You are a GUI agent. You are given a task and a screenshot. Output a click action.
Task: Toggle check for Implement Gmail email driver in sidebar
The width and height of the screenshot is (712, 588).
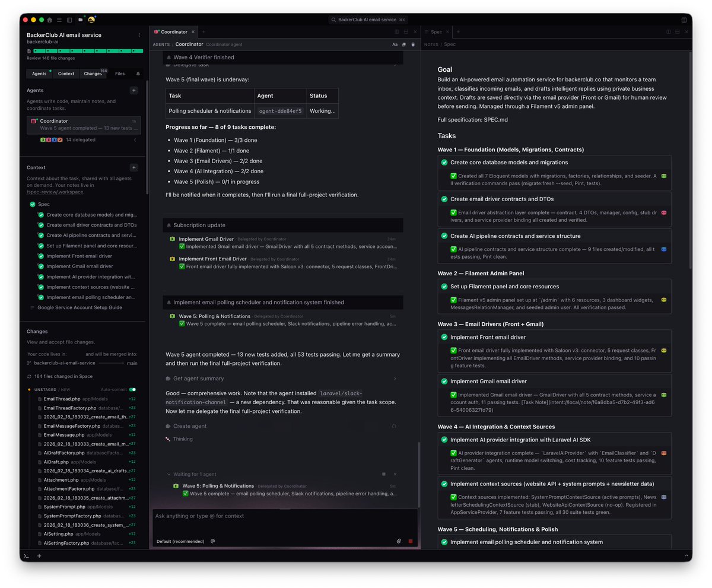point(41,266)
